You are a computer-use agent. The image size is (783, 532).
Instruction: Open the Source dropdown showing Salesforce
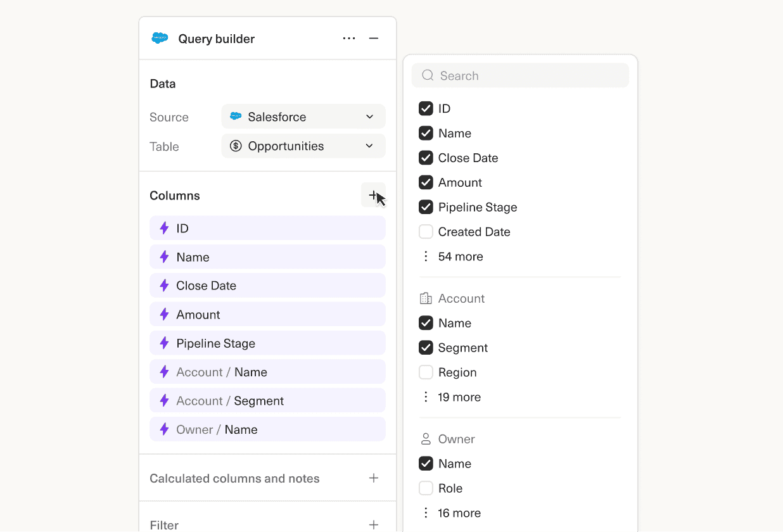[x=303, y=117]
